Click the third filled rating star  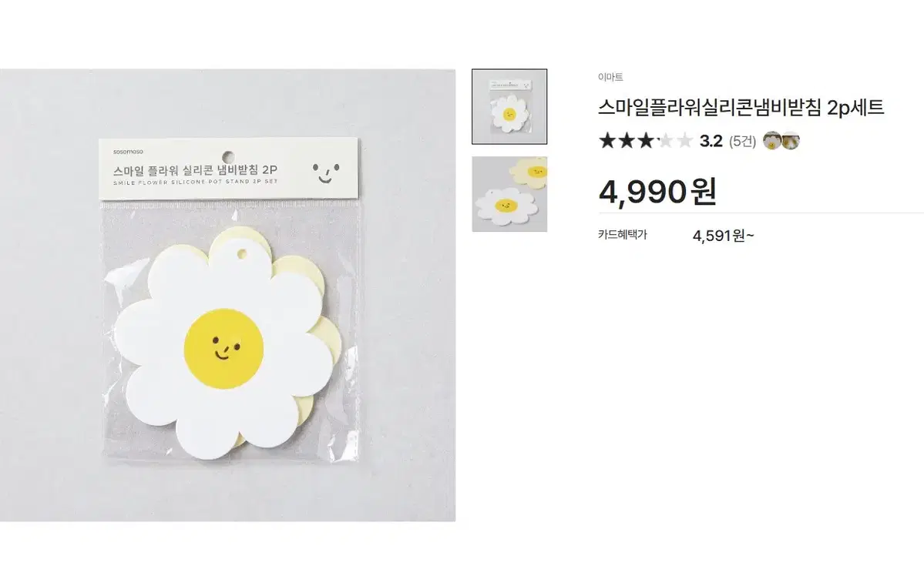coord(646,141)
